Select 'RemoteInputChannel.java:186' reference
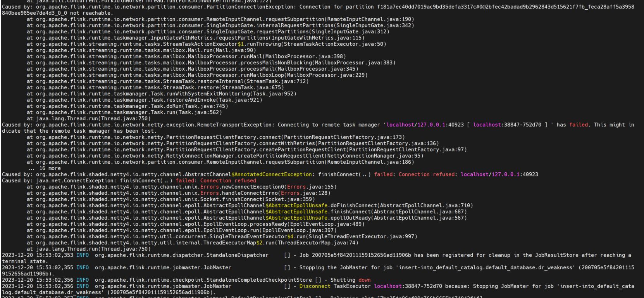The width and height of the screenshot is (644, 298). (x=369, y=162)
